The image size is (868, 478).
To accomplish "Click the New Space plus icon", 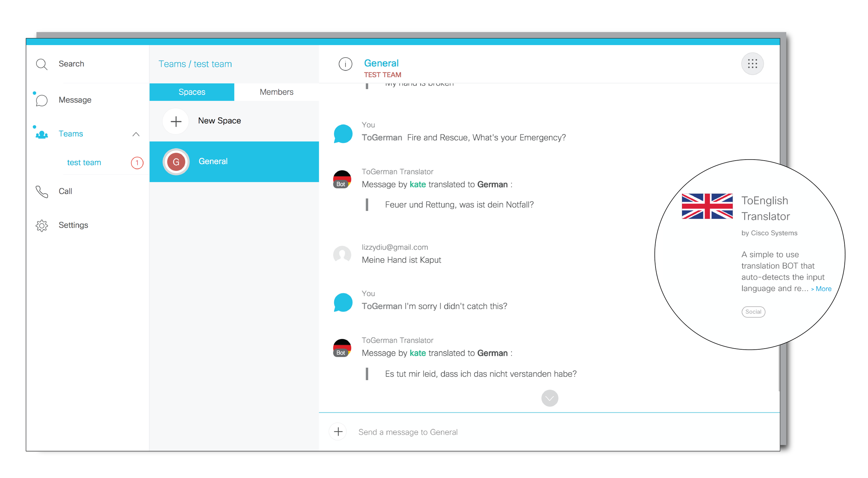I will pos(176,121).
